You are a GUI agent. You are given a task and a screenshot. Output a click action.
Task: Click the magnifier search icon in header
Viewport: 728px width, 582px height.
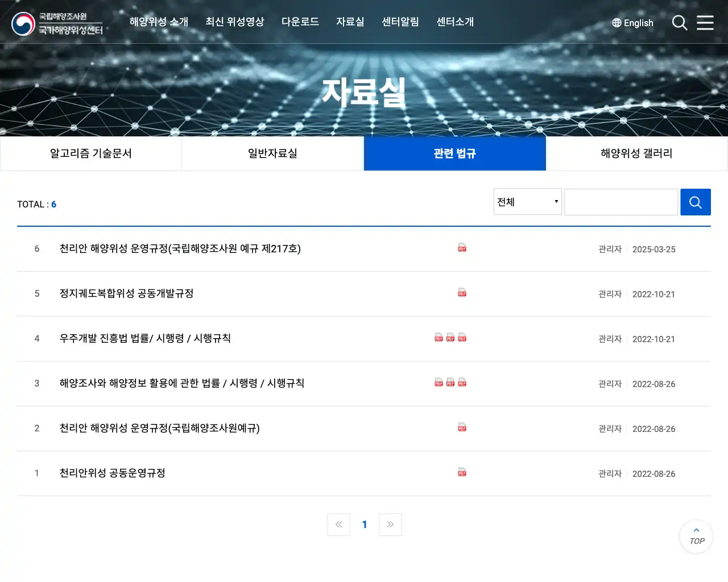(x=680, y=23)
